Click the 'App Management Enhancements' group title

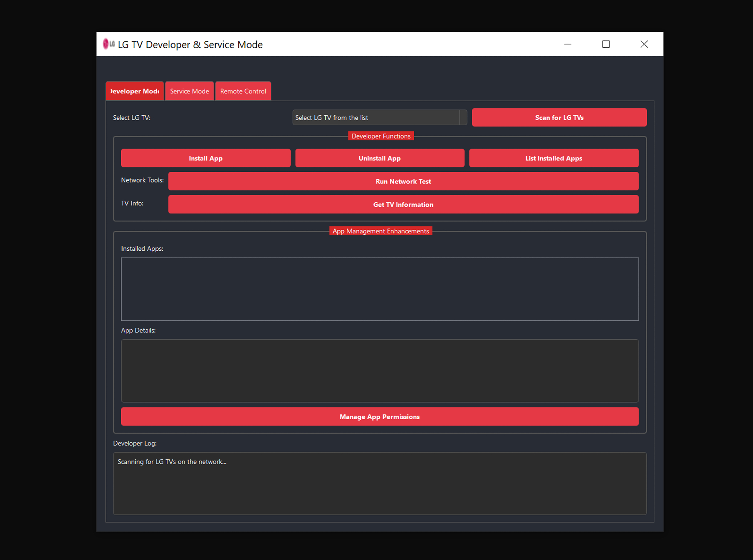pos(381,231)
